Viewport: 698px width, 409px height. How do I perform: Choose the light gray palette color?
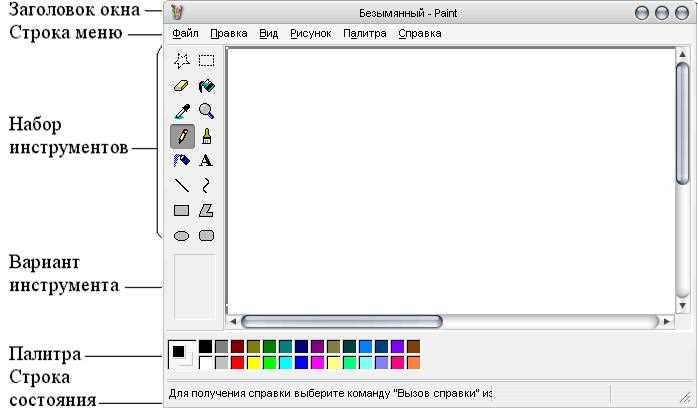[x=221, y=362]
